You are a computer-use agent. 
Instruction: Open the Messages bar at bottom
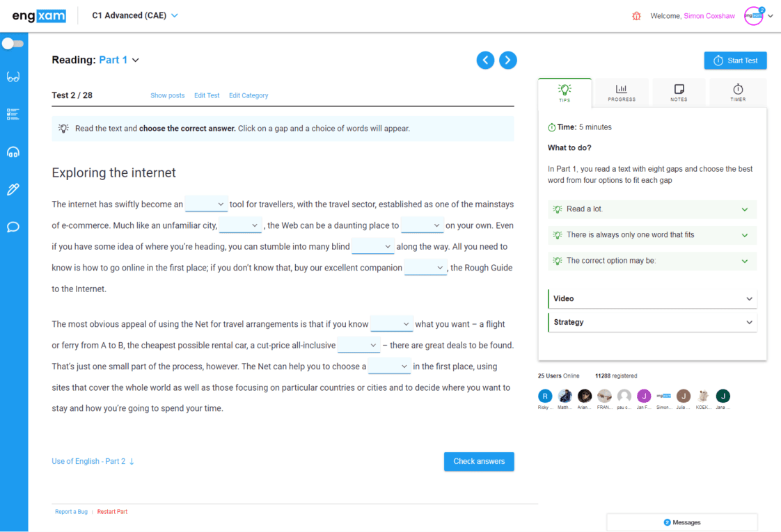click(682, 522)
